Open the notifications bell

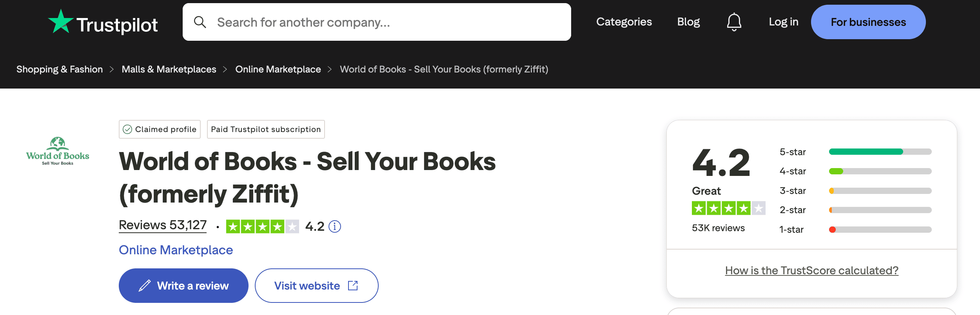coord(733,22)
